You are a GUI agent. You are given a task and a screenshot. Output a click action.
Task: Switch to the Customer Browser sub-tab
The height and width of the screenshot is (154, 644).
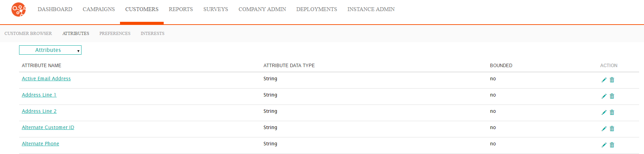pos(28,34)
